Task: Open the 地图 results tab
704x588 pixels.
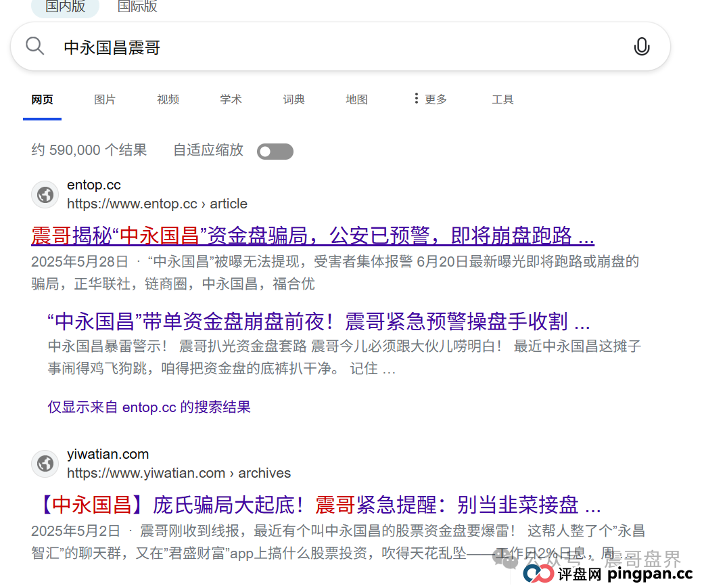Action: pos(356,99)
